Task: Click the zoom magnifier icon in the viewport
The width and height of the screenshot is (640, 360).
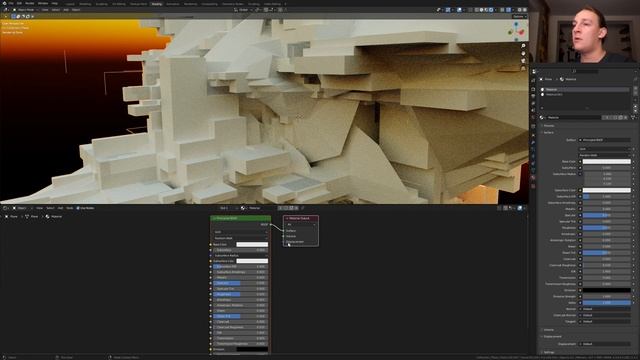Action: coord(523,46)
